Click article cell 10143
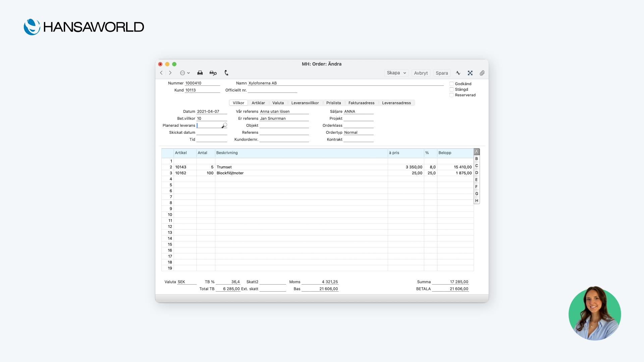Viewport: 644px width, 362px height. click(x=185, y=167)
